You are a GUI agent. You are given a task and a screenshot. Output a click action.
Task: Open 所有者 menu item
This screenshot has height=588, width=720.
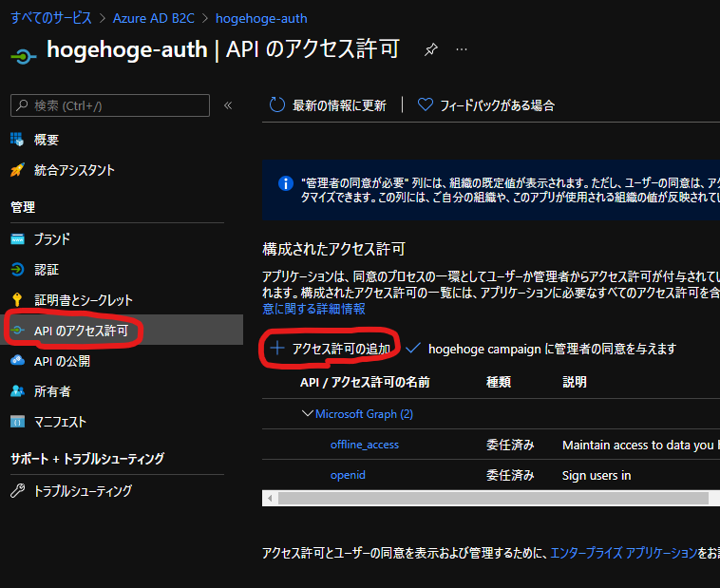pyautogui.click(x=52, y=391)
